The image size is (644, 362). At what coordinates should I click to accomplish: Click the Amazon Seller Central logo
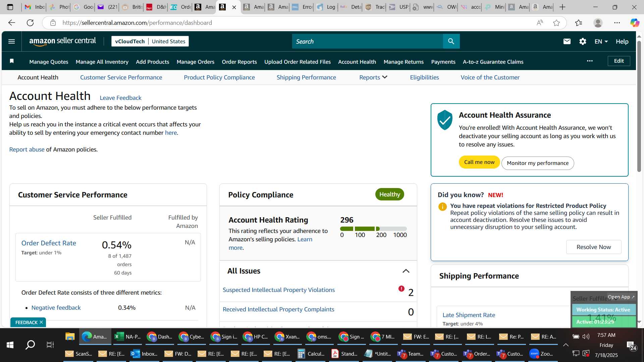[x=62, y=41]
